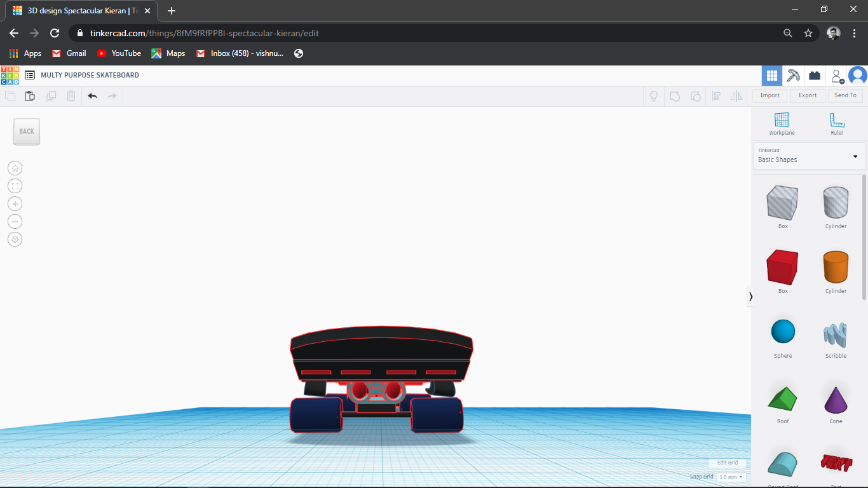
Task: Open the Basic Shapes category dropdown
Action: [x=809, y=156]
